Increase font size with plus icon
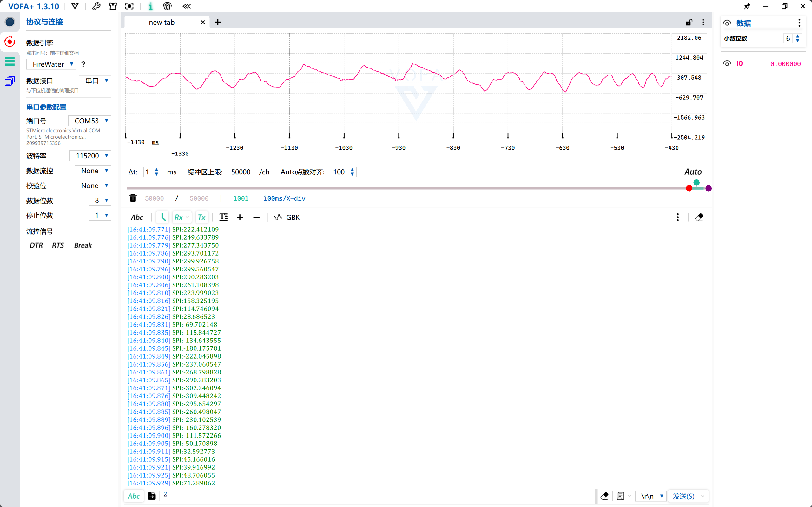Screen dimensions: 812x507 tap(240, 217)
